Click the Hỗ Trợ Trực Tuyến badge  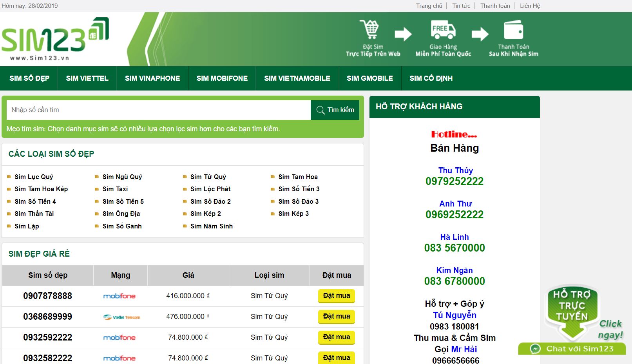coord(572,312)
